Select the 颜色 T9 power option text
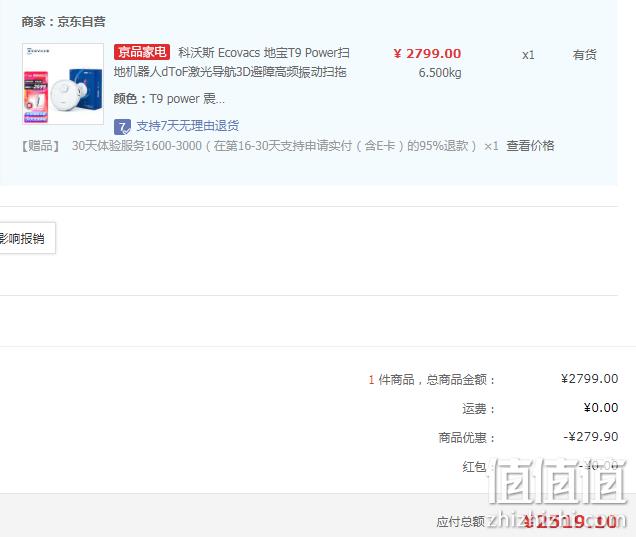This screenshot has width=636, height=537. point(169,99)
